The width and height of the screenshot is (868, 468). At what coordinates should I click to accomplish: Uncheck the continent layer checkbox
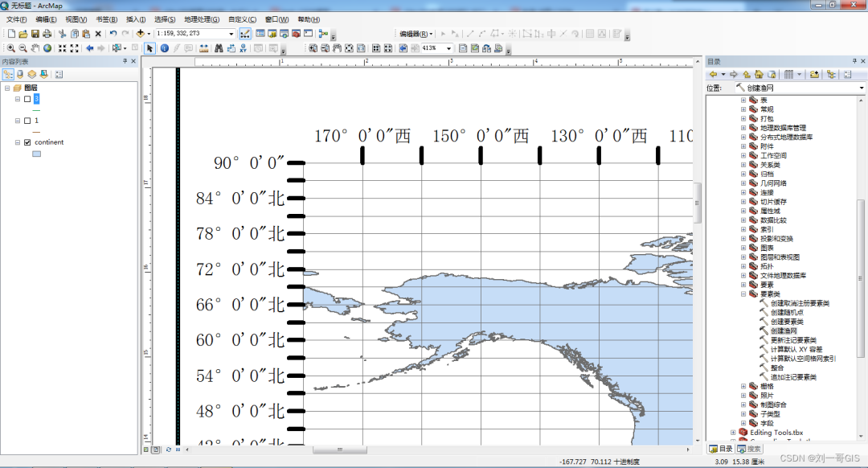point(27,142)
